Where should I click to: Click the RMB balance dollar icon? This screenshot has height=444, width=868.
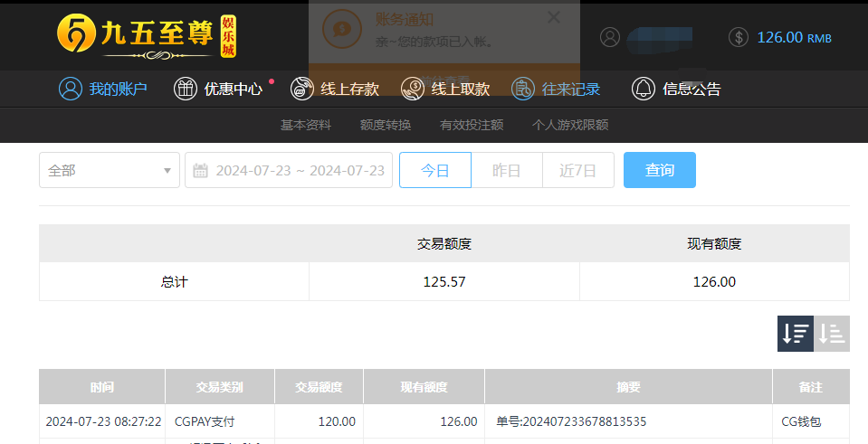(739, 37)
